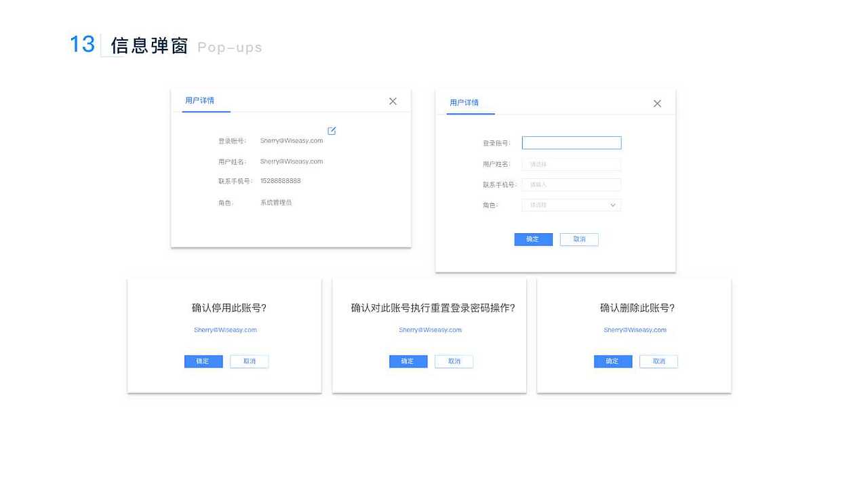Confirm 停用 by clicking 确定
Viewport: 868px width, 488px height.
pos(203,361)
